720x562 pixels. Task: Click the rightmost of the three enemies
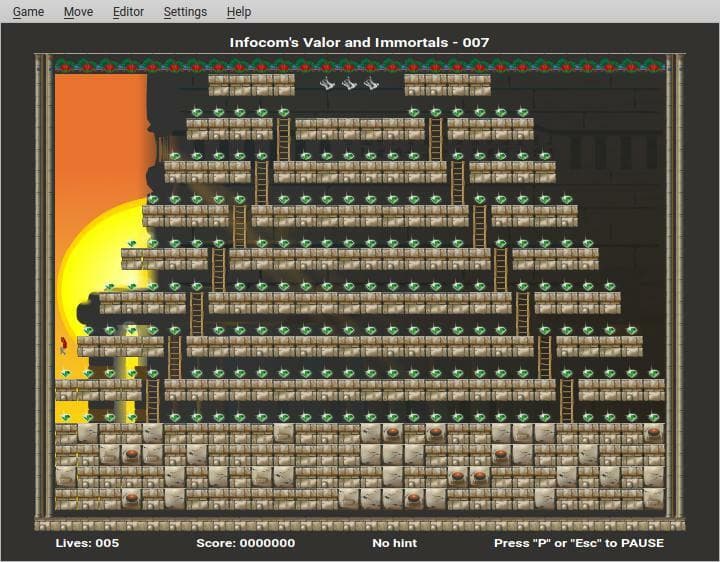click(x=371, y=84)
